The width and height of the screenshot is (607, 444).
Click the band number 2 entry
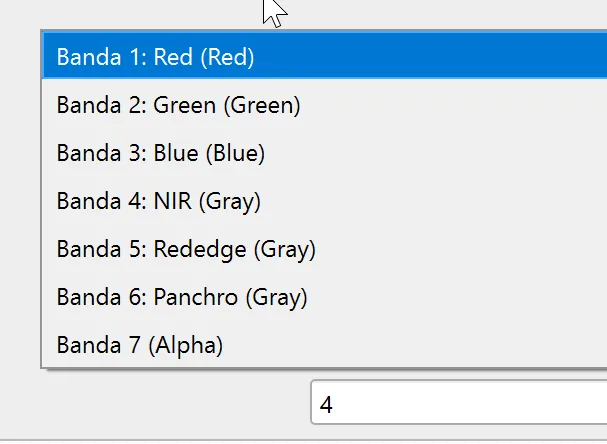(325, 105)
